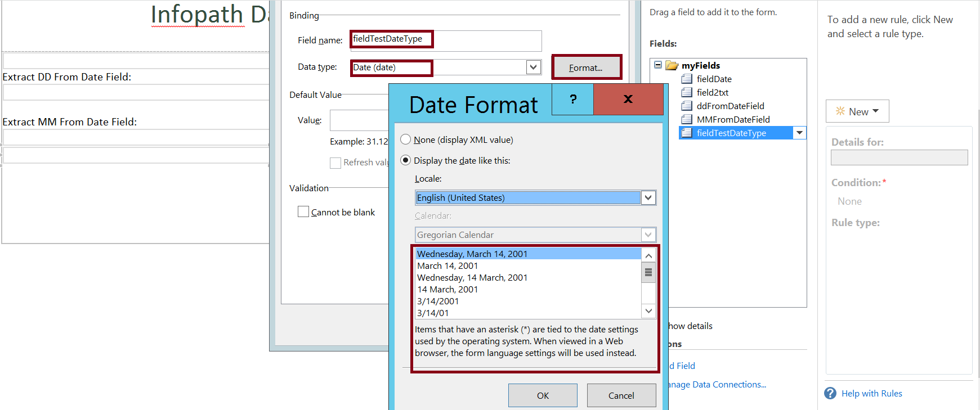The width and height of the screenshot is (980, 410).
Task: Click into the Field name input
Action: click(446, 40)
